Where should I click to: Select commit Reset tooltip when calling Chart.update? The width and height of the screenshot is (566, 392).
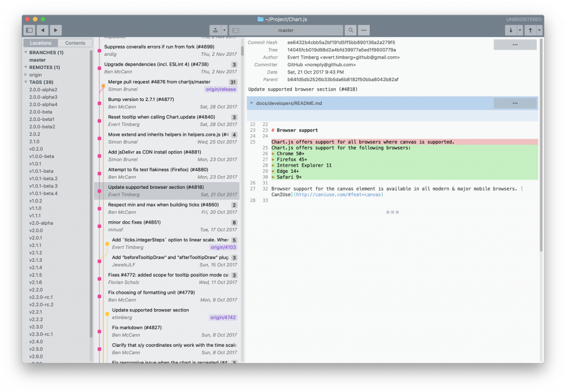[168, 120]
